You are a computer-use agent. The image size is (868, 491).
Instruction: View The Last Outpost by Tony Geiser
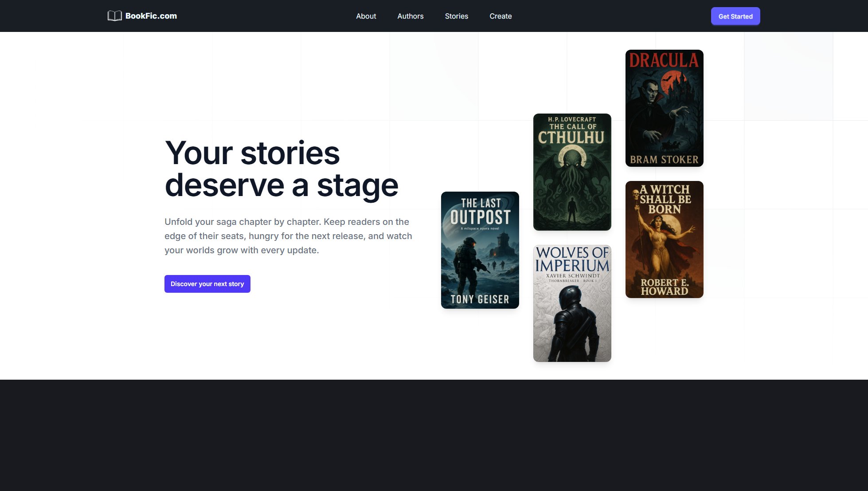point(480,250)
